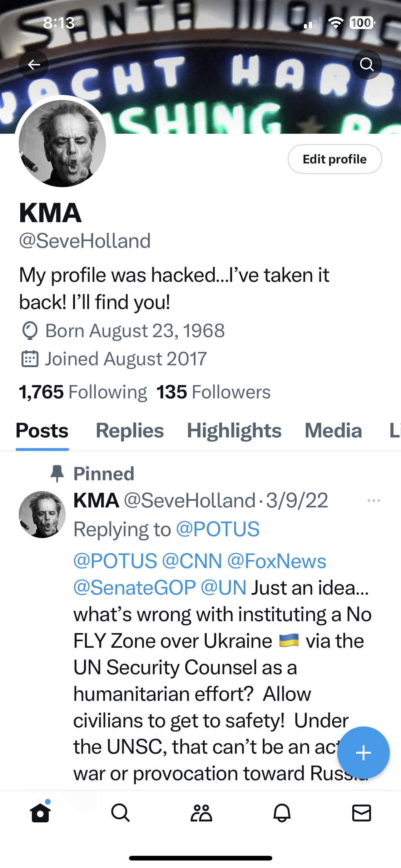Open the 135 Followers list
Viewport: 401px width, 868px height.
coord(214,392)
